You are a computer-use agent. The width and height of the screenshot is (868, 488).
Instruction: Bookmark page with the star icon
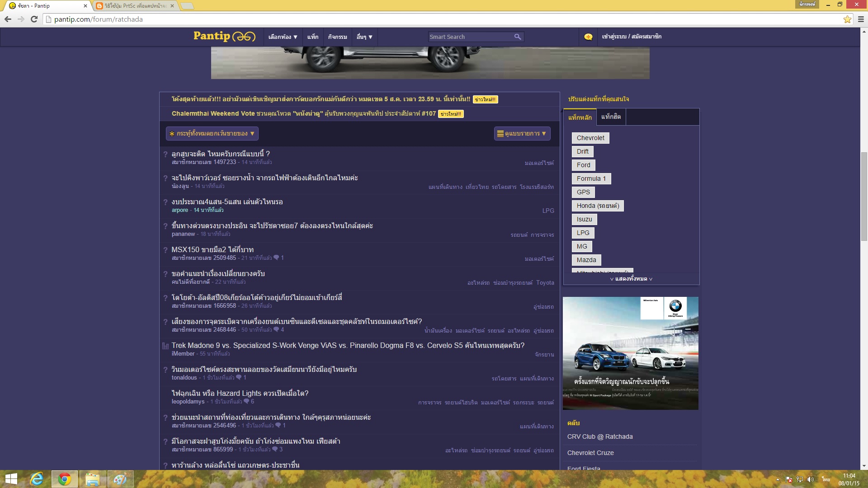point(847,19)
